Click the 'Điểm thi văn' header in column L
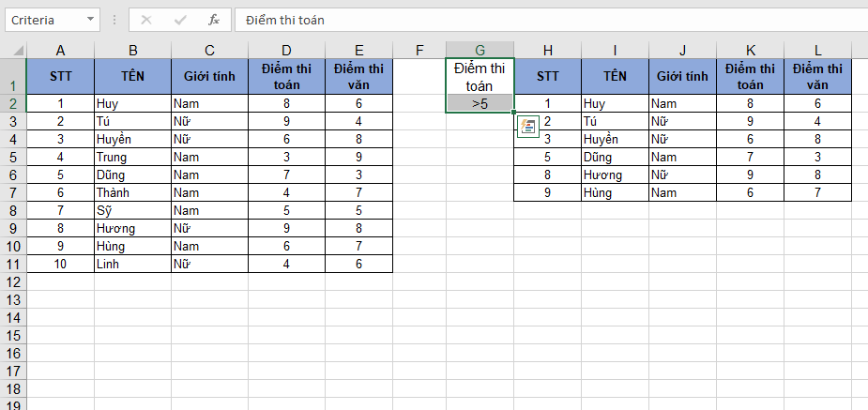 pyautogui.click(x=817, y=76)
